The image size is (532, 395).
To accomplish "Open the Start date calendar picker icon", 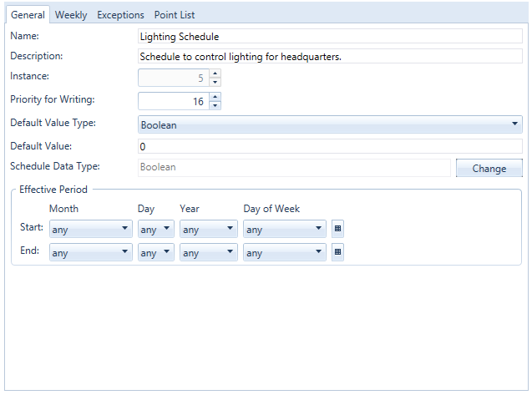I will 337,229.
